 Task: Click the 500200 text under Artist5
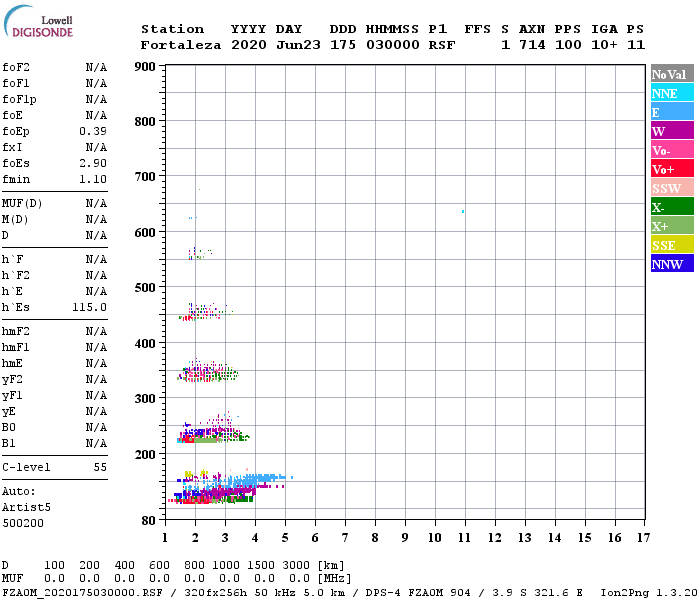pyautogui.click(x=23, y=523)
